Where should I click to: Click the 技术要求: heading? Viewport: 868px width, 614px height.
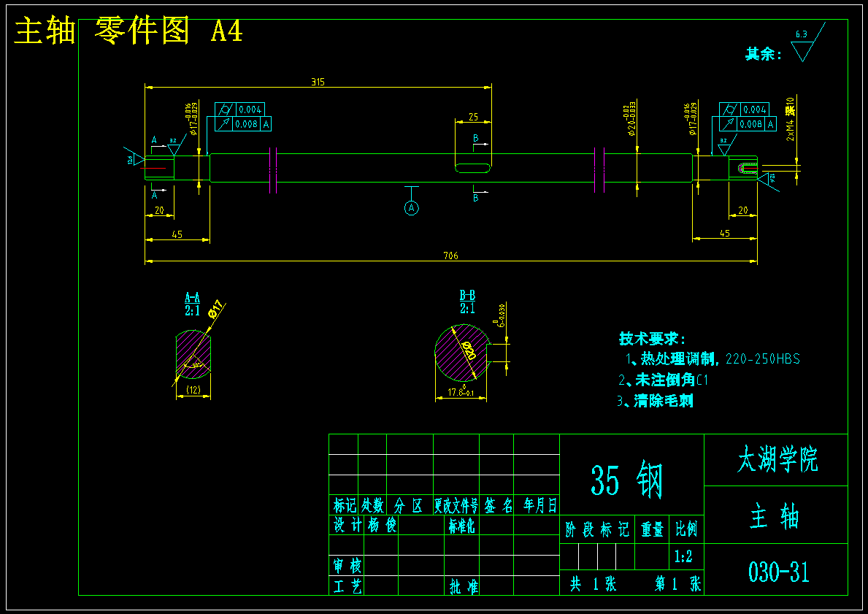pos(652,339)
